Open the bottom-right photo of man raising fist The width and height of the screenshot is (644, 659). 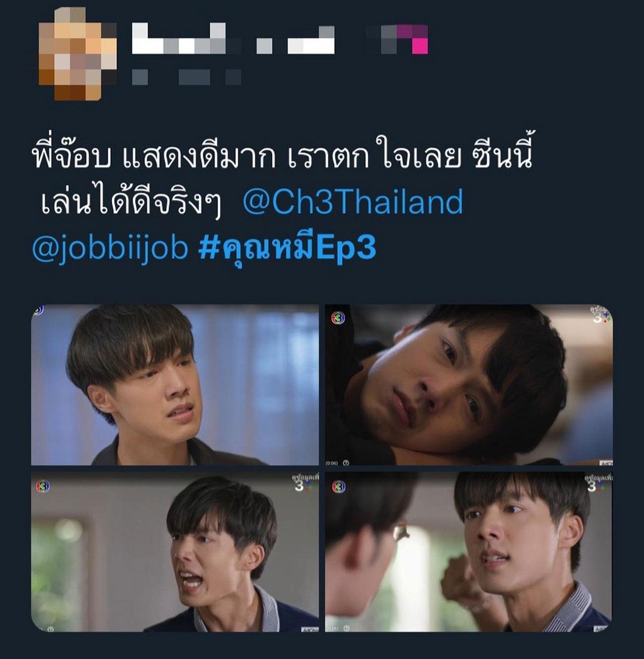(468, 551)
